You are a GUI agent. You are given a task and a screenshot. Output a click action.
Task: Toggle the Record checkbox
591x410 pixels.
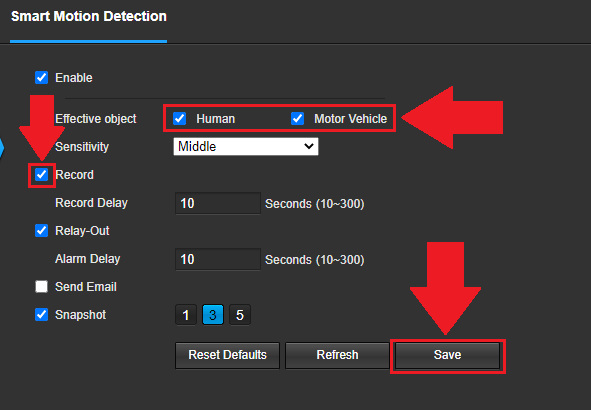(41, 174)
